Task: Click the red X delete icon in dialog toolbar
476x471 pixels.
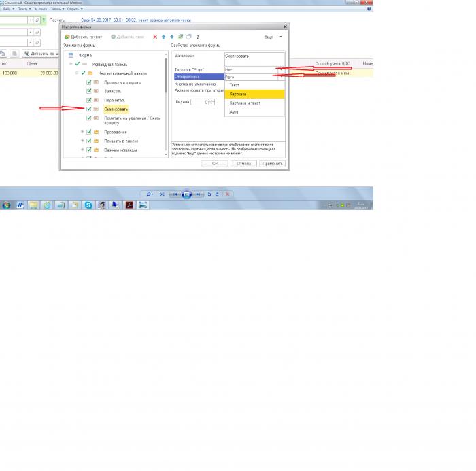Action: click(155, 37)
